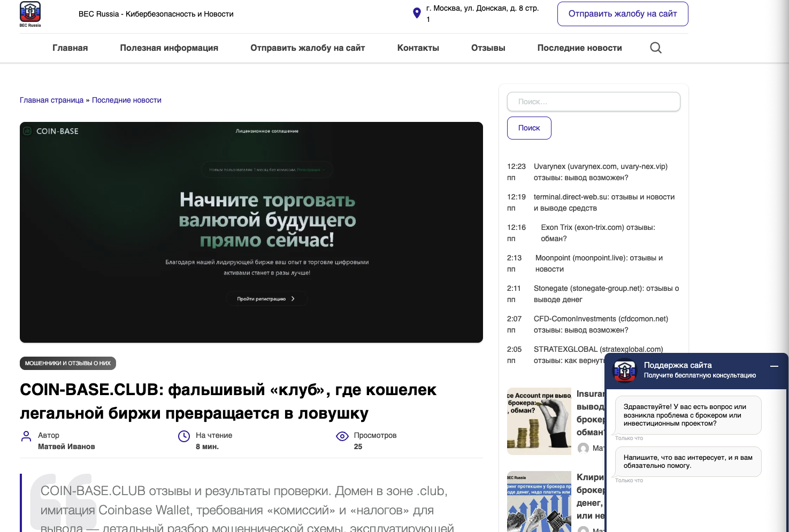
Task: Click the author person icon
Action: coord(26,436)
